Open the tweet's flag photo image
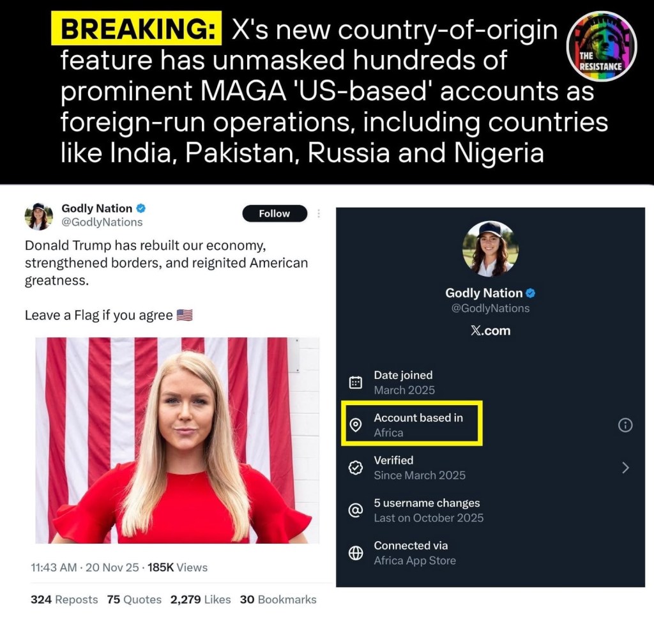 pos(178,440)
